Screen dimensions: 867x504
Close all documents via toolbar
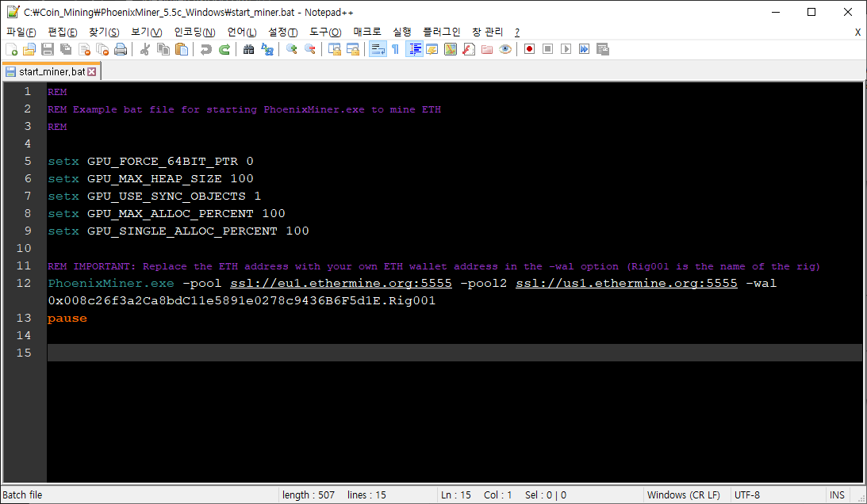[x=102, y=50]
